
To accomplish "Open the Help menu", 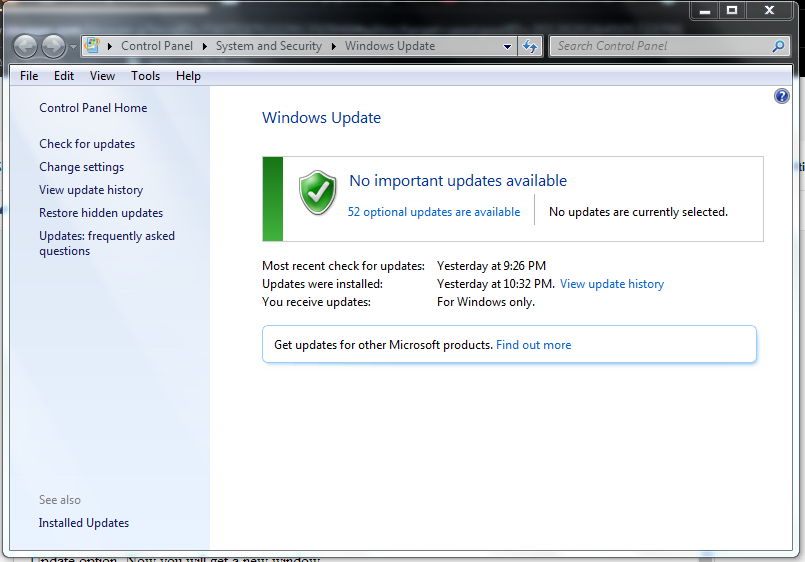I will click(x=188, y=76).
